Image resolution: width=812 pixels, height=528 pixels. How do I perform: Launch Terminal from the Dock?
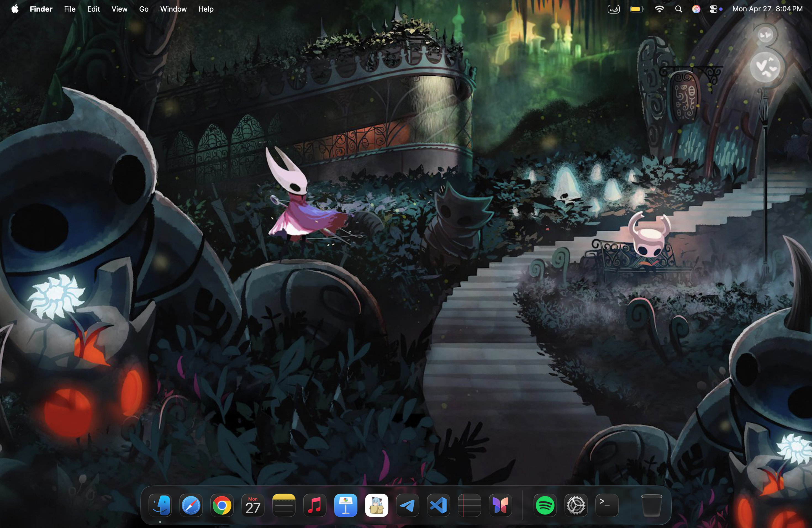[x=607, y=505]
